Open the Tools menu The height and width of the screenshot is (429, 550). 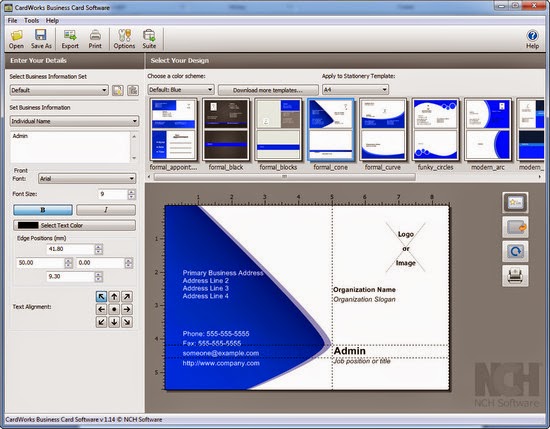tap(31, 21)
